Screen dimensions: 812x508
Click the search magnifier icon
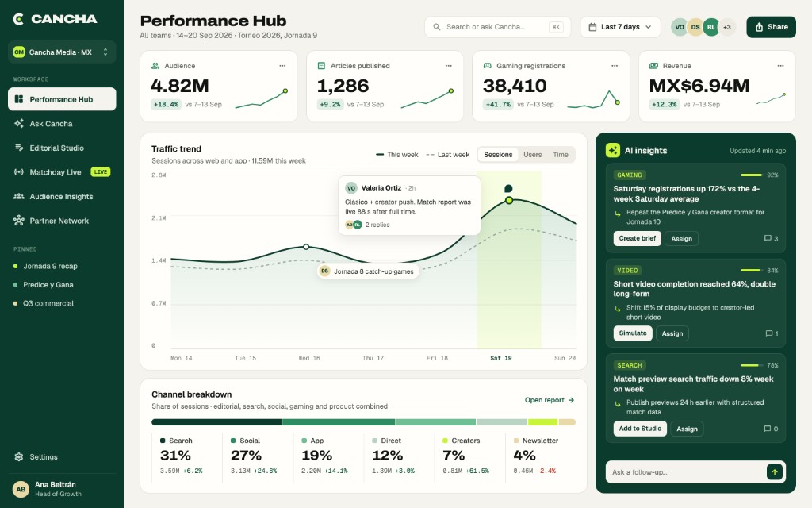[x=437, y=27]
